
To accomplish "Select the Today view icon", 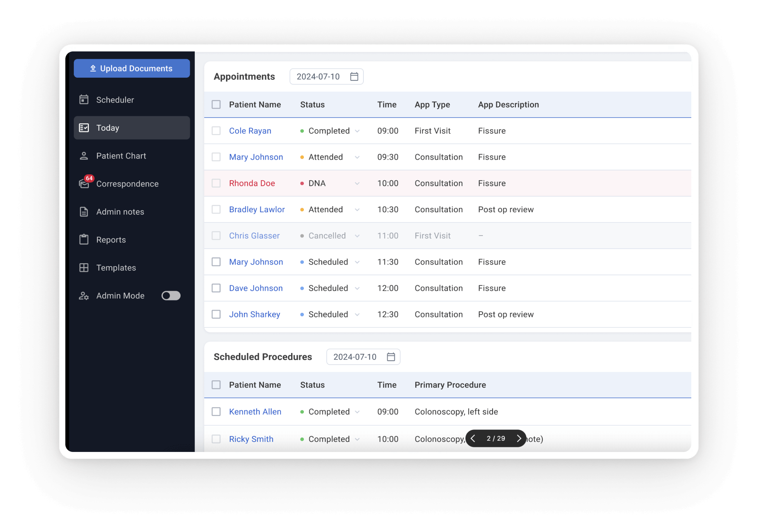I will 84,128.
